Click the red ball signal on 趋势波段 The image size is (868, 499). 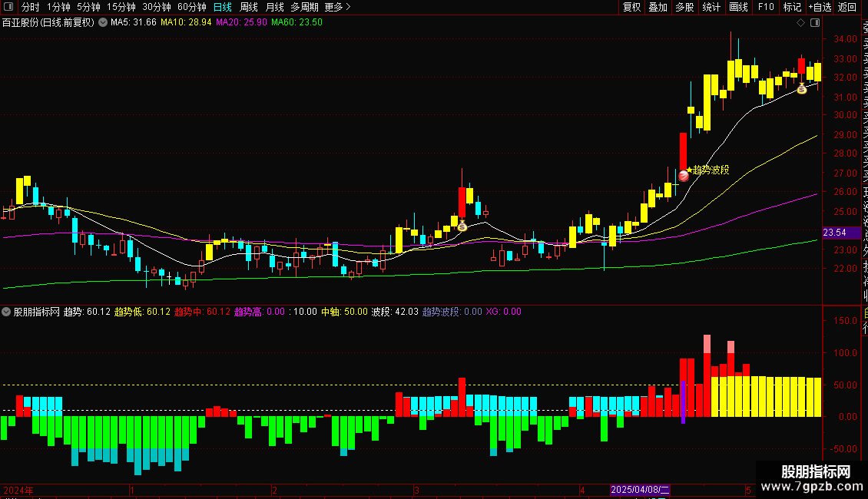[684, 176]
